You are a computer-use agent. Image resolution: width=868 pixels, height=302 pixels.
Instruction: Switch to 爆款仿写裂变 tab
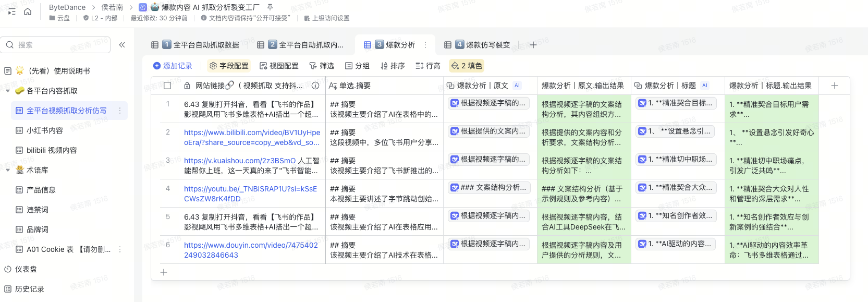pyautogui.click(x=482, y=45)
